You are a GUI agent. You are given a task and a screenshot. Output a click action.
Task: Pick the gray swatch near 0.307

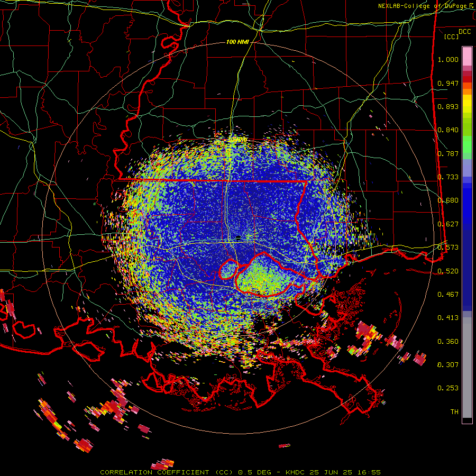(x=467, y=368)
